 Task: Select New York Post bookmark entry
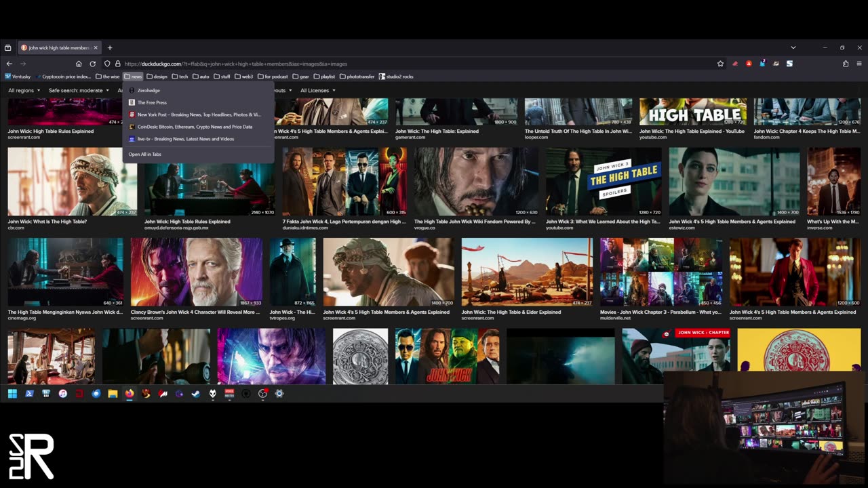click(x=198, y=115)
